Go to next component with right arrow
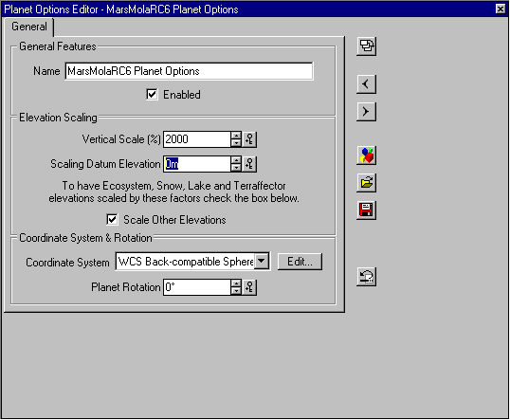The image size is (510, 420). (366, 112)
